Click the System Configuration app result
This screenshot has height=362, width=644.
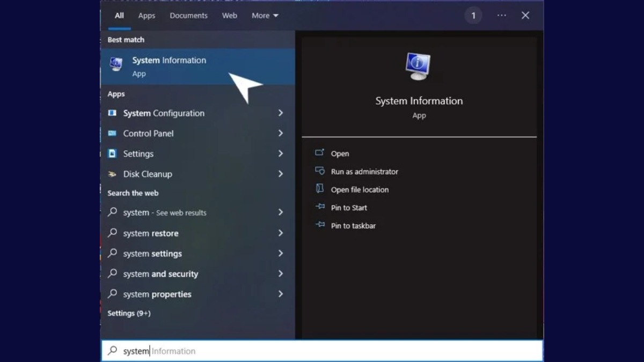[197, 113]
